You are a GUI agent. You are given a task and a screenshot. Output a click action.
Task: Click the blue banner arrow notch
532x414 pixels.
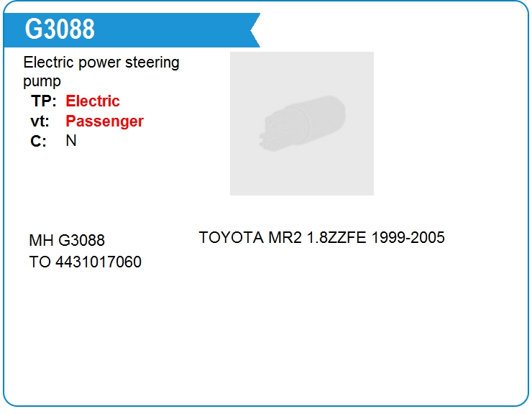point(255,30)
